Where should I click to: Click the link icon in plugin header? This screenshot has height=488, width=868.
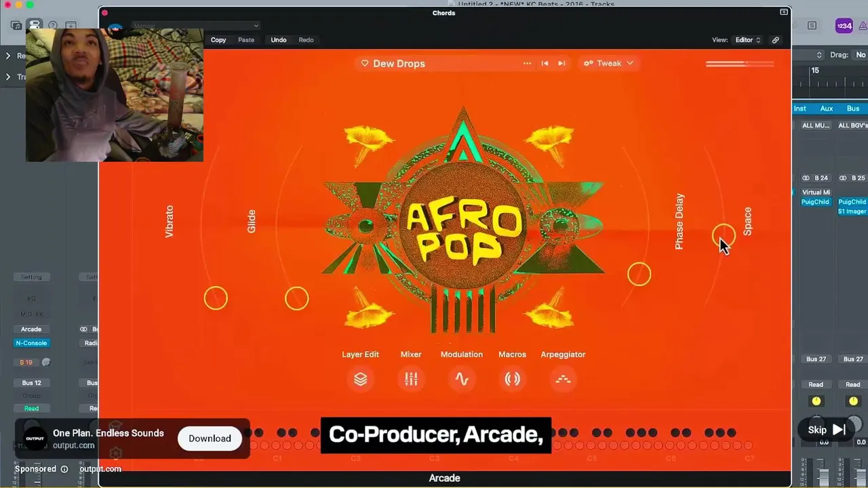point(776,40)
